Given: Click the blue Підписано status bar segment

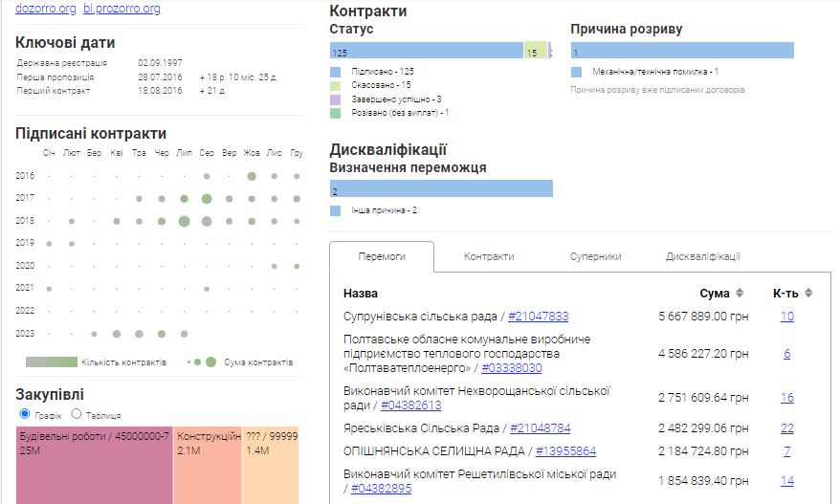Looking at the screenshot, I should (x=426, y=51).
